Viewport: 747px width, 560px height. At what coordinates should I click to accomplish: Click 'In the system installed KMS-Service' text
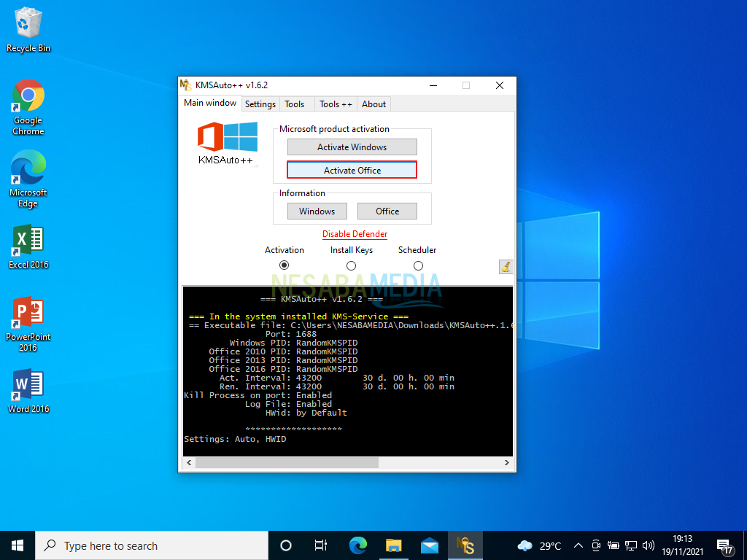[x=298, y=316]
